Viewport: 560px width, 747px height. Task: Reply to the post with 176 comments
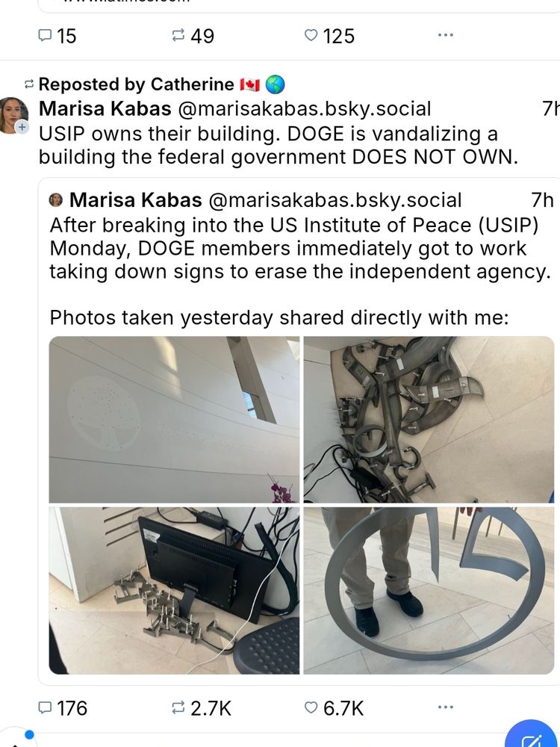(62, 708)
